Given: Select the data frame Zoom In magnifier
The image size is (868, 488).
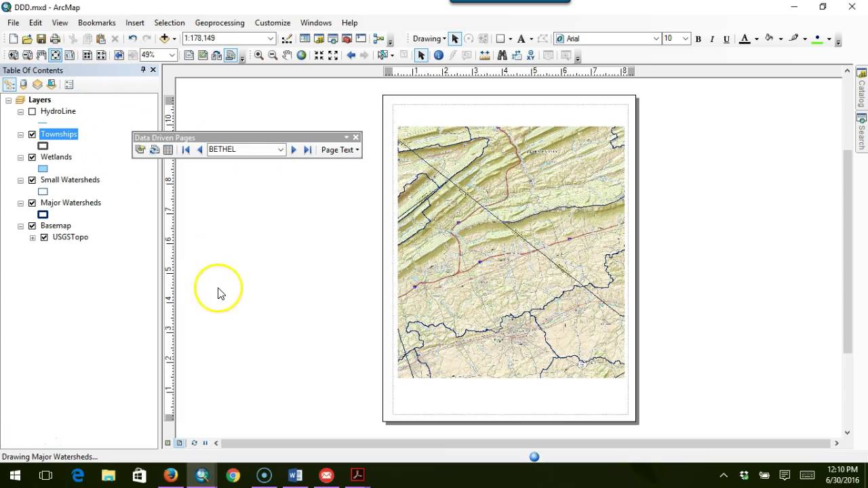Looking at the screenshot, I should tap(258, 55).
